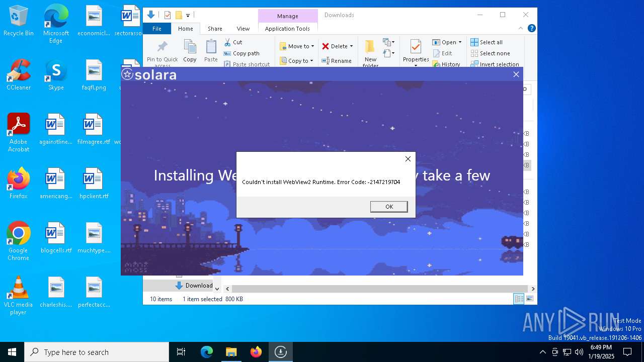The height and width of the screenshot is (362, 644).
Task: Close the WebView2 error dialog with X
Action: [x=408, y=159]
